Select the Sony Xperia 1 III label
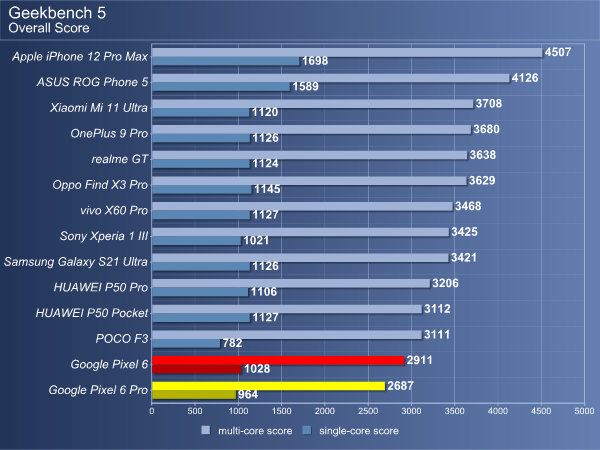 point(104,236)
